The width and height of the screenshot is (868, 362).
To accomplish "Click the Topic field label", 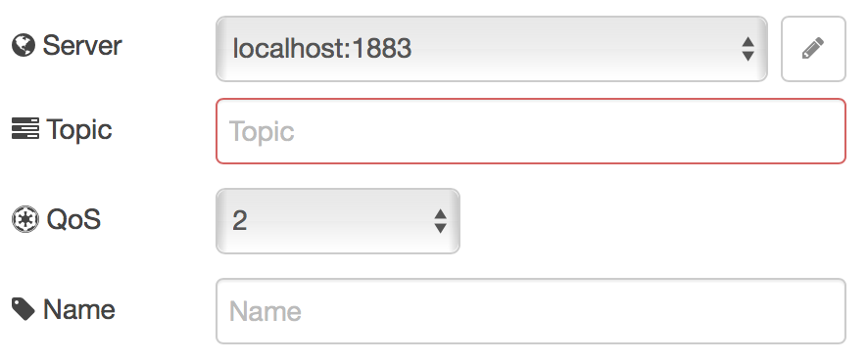I will [x=79, y=130].
